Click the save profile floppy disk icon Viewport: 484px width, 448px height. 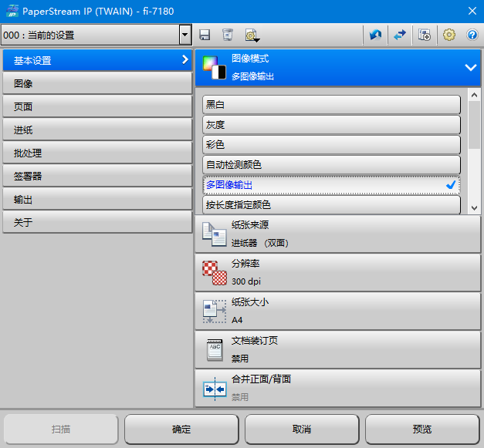coord(205,35)
